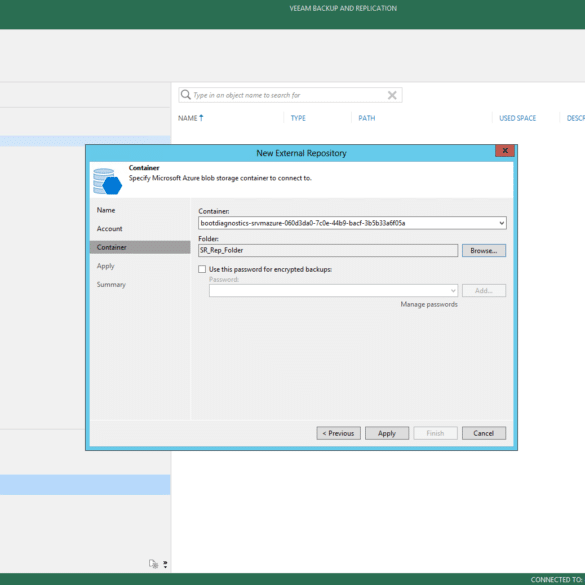This screenshot has width=585, height=585.
Task: Click the Cancel button
Action: [484, 433]
